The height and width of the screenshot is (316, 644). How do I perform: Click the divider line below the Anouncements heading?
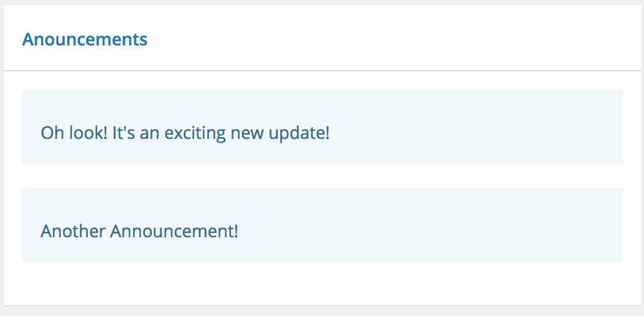[x=323, y=71]
